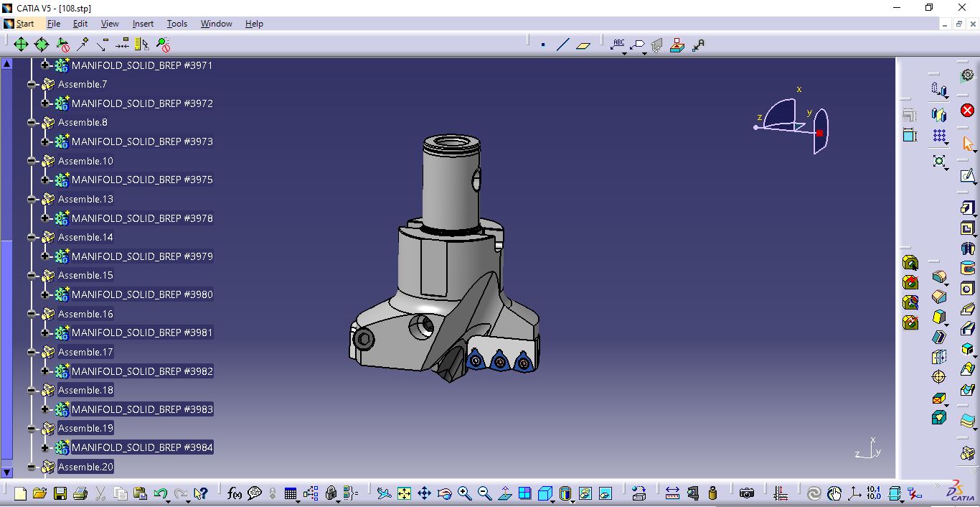Screen dimensions: 980x507
Task: Toggle the lock icon in bottom toolbar
Action: click(331, 493)
